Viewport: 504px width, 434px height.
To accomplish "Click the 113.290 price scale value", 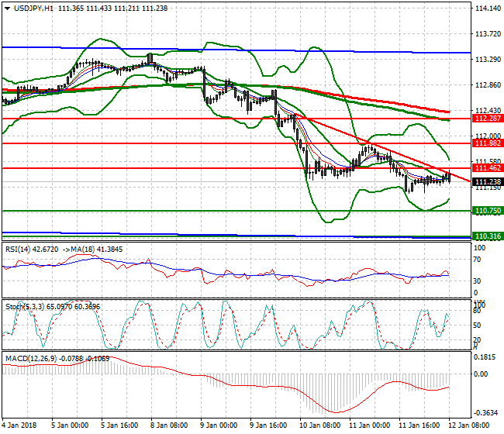I will 488,60.
